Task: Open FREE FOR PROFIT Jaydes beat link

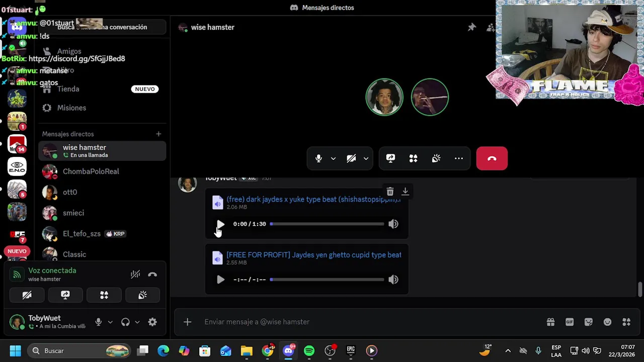Action: 314,255
